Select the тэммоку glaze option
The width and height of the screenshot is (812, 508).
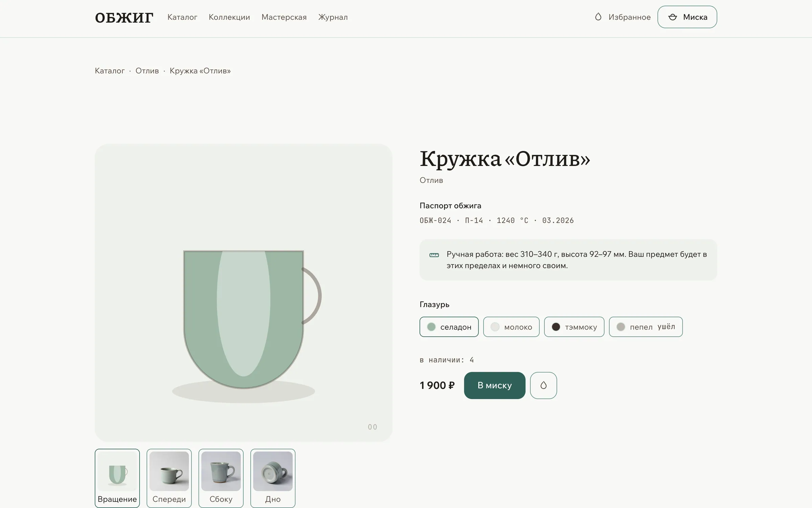pyautogui.click(x=574, y=327)
